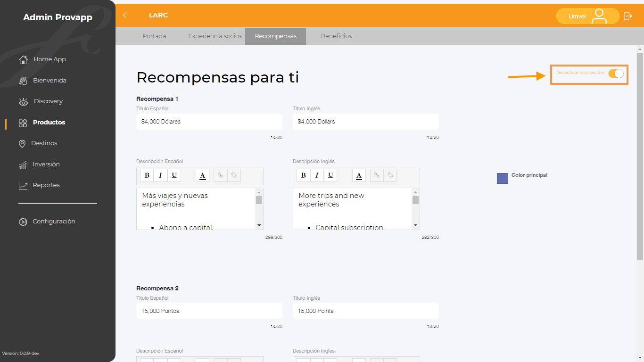Viewport: 644px width, 362px height.
Task: Edit Recompensa 1 Título Inglés field
Action: tap(366, 122)
